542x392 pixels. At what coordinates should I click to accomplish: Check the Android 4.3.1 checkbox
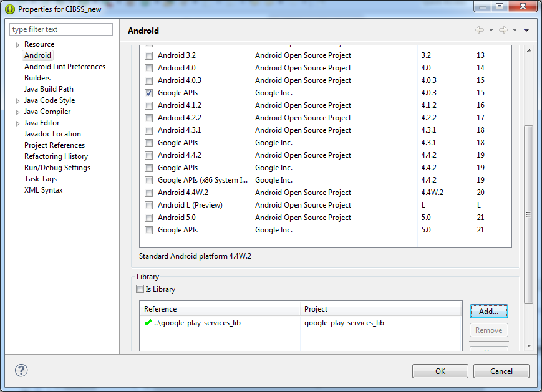pos(148,130)
